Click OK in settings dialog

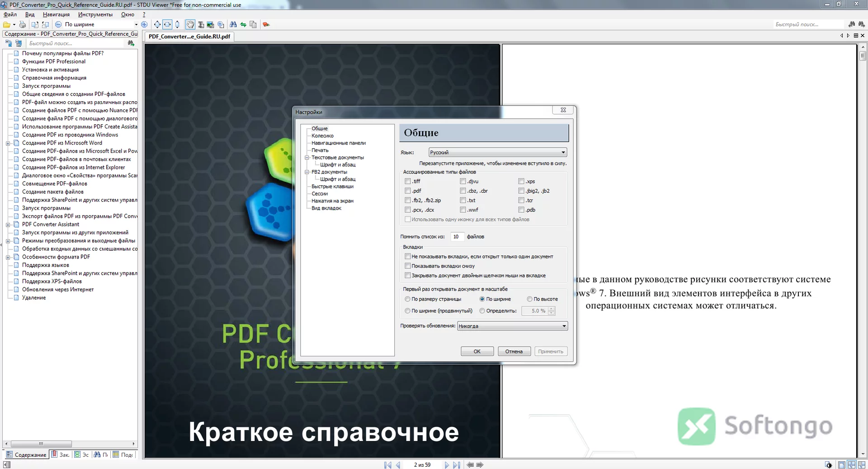477,352
